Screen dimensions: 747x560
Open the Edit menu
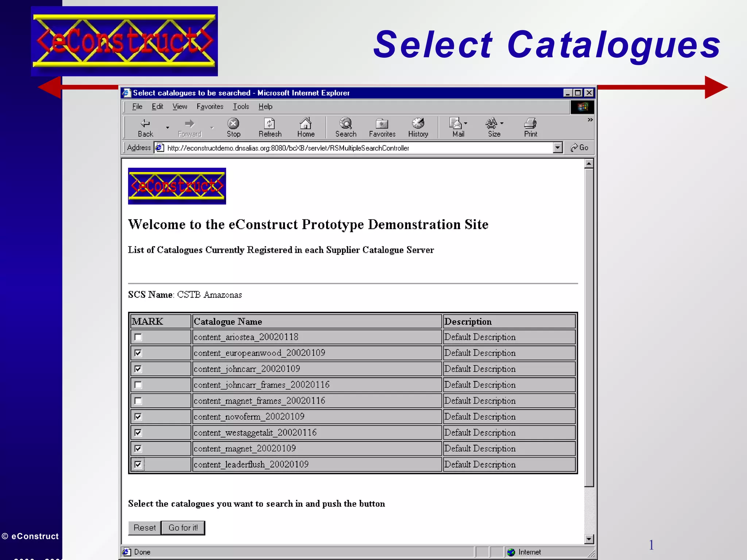pyautogui.click(x=157, y=106)
